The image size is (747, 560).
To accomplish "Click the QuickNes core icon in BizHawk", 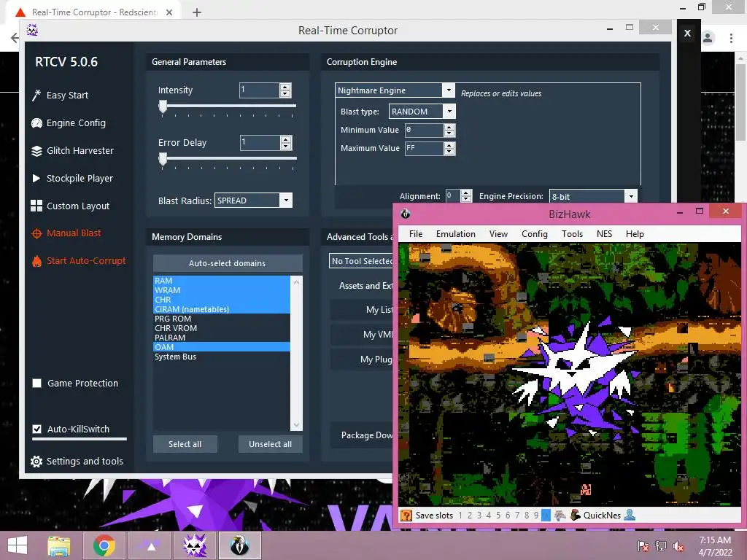I will (576, 516).
